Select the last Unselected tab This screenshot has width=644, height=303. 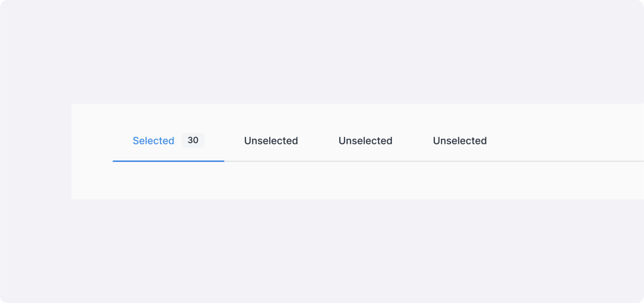point(459,141)
